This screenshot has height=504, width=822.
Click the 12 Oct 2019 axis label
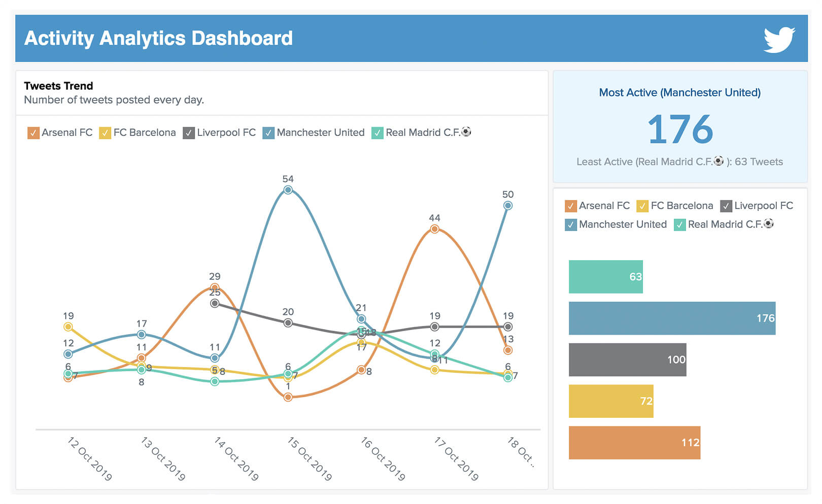(x=90, y=458)
